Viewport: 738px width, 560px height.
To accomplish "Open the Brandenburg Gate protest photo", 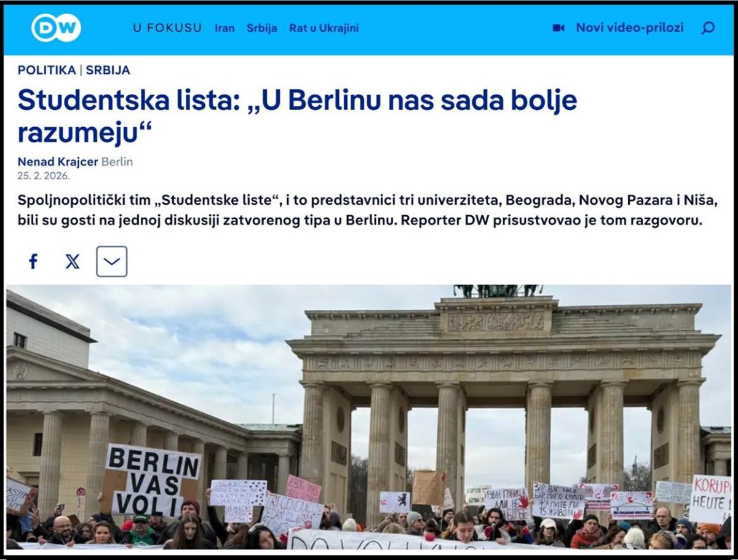I will [x=369, y=417].
